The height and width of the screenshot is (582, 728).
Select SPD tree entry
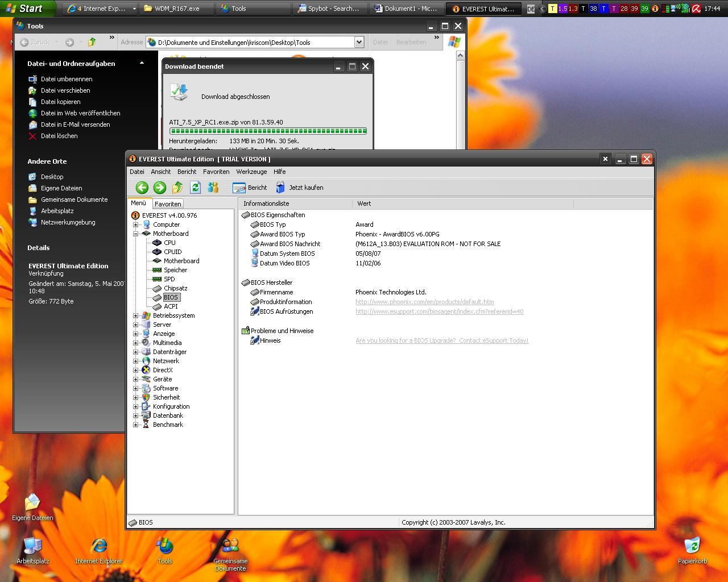coord(169,279)
